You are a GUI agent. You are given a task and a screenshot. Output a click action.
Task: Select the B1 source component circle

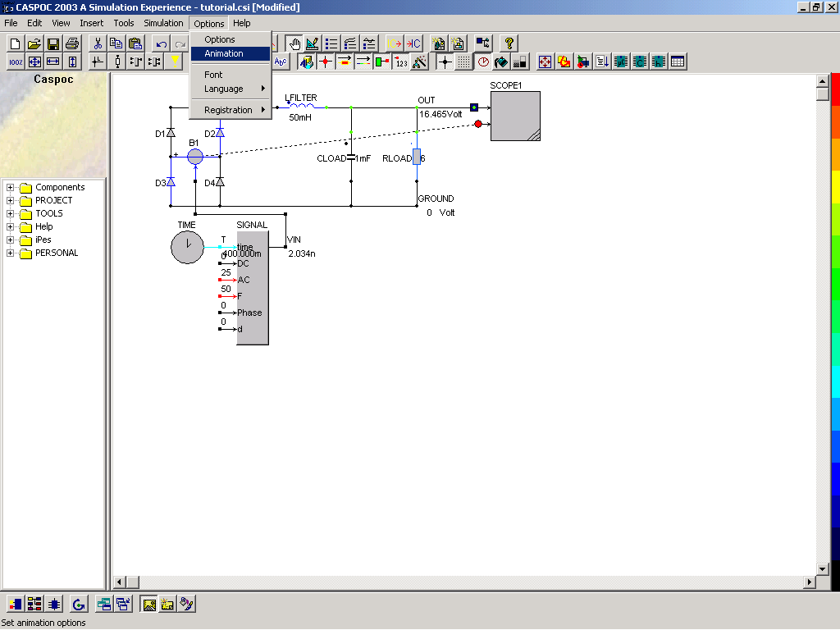point(195,157)
